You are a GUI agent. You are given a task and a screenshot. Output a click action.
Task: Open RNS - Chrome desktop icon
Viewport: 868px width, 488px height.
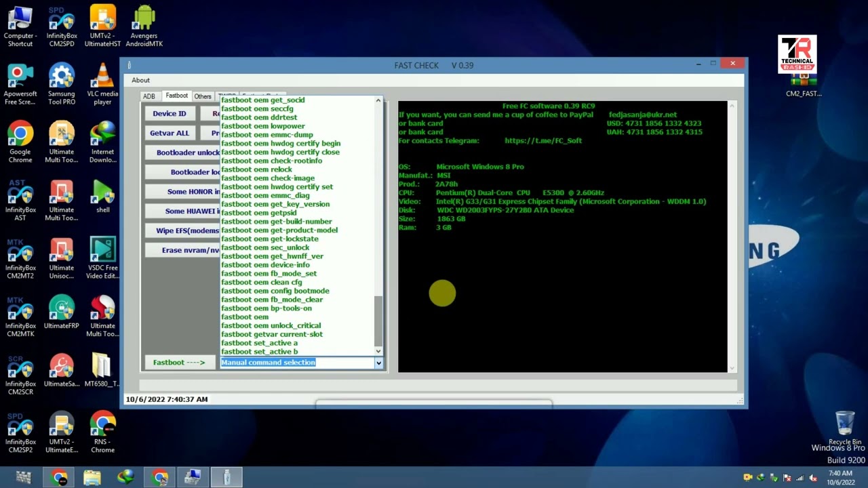pos(102,432)
